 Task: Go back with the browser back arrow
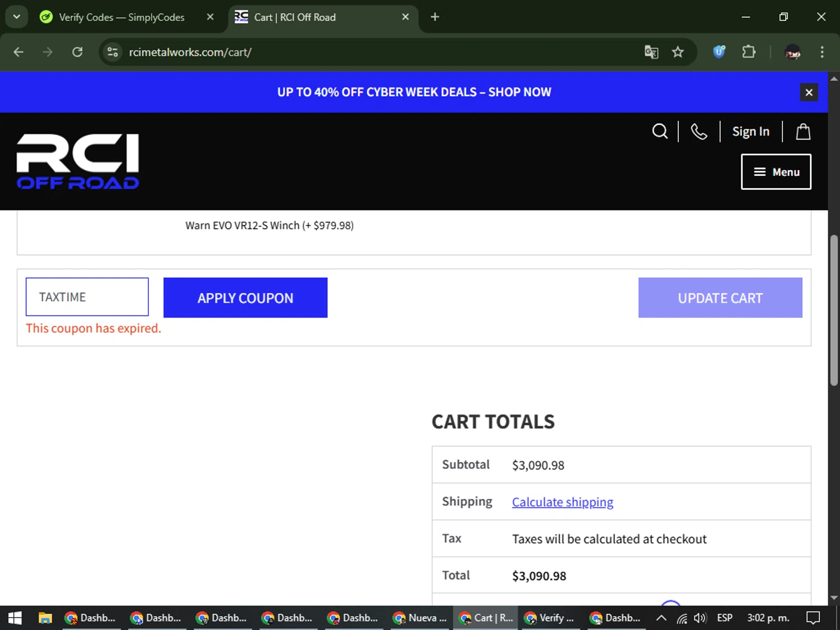pos(18,52)
